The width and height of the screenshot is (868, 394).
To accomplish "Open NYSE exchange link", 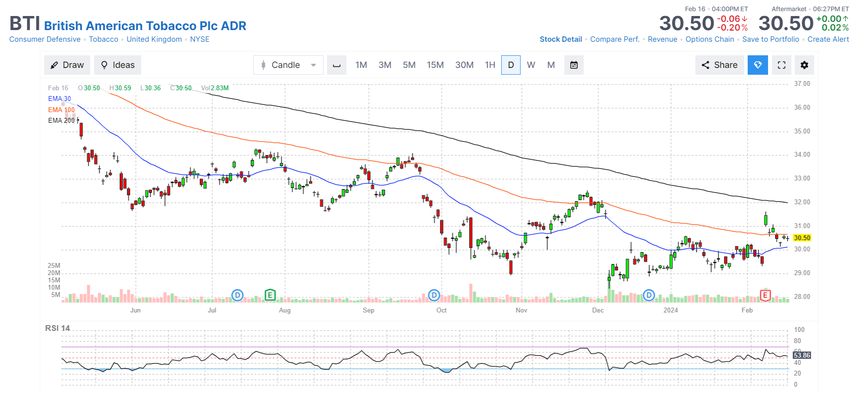I will (x=199, y=39).
